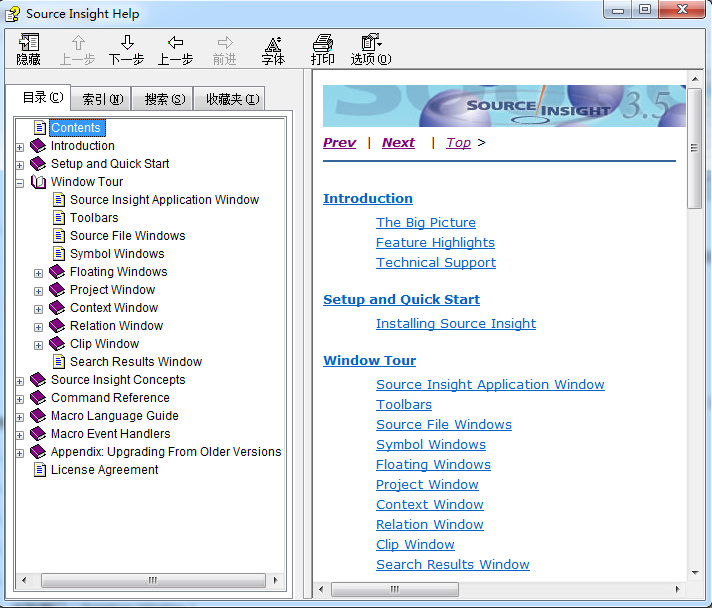This screenshot has height=608, width=712.
Task: Click the Introduction book icon
Action: click(x=38, y=146)
